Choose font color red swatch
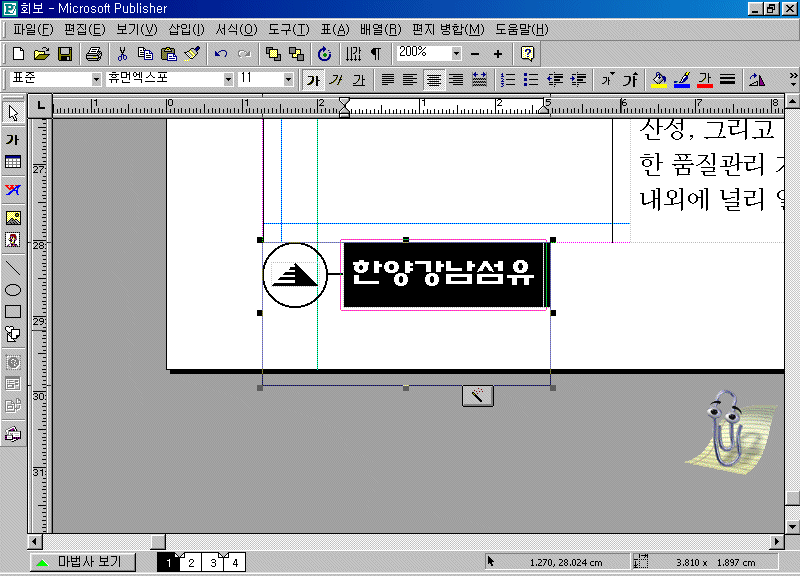 coord(705,80)
